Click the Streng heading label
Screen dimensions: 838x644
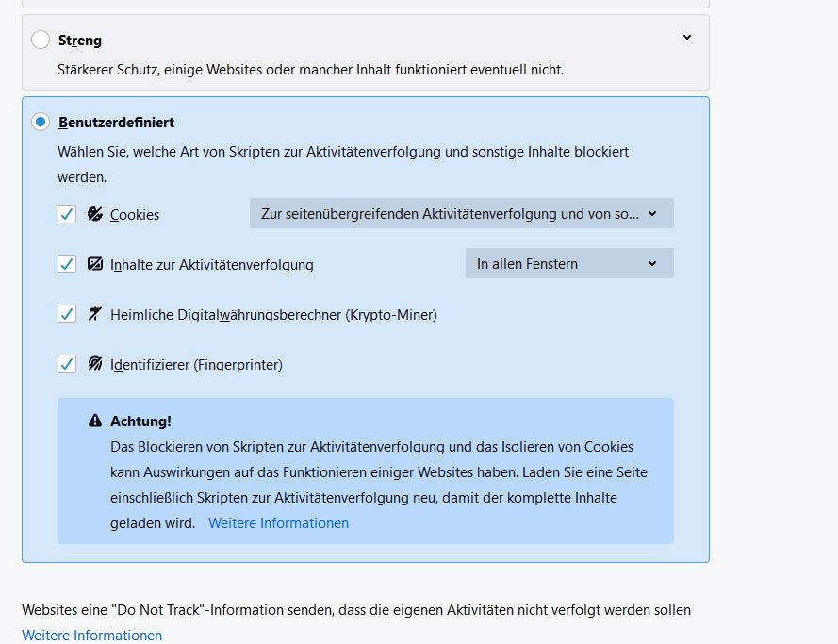(80, 41)
